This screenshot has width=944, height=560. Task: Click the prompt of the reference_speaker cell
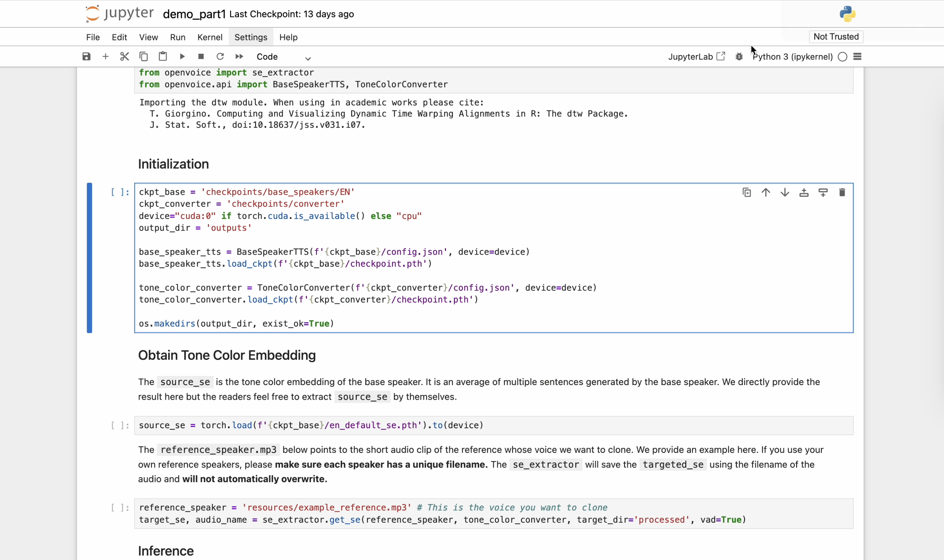120,508
